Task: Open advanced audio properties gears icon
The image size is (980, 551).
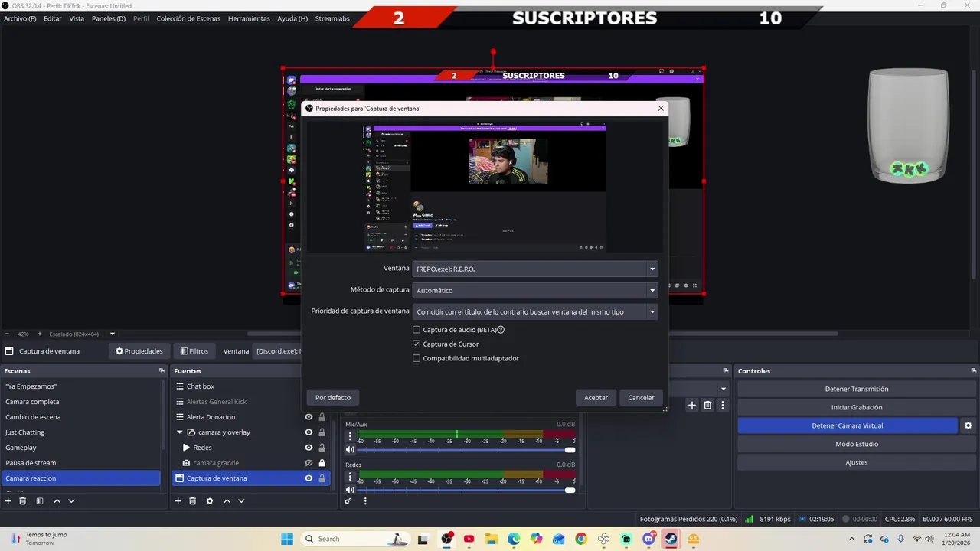Action: [x=348, y=501]
